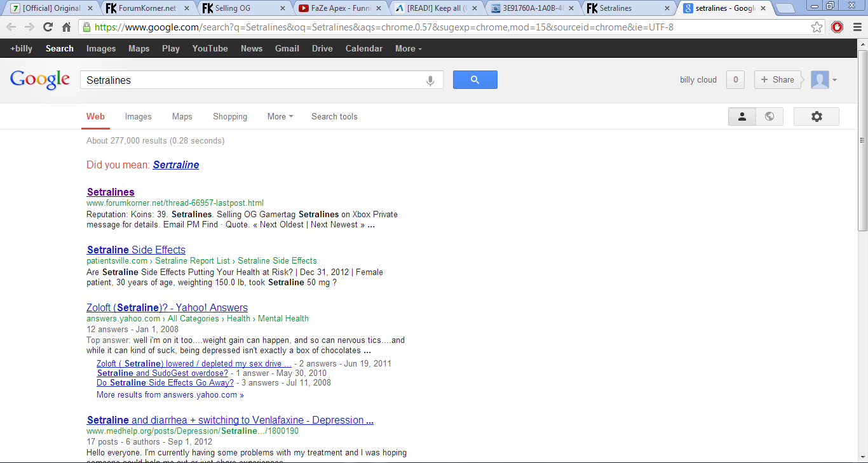Open Maps in the black Google bar
The height and width of the screenshot is (463, 868).
pyautogui.click(x=139, y=48)
